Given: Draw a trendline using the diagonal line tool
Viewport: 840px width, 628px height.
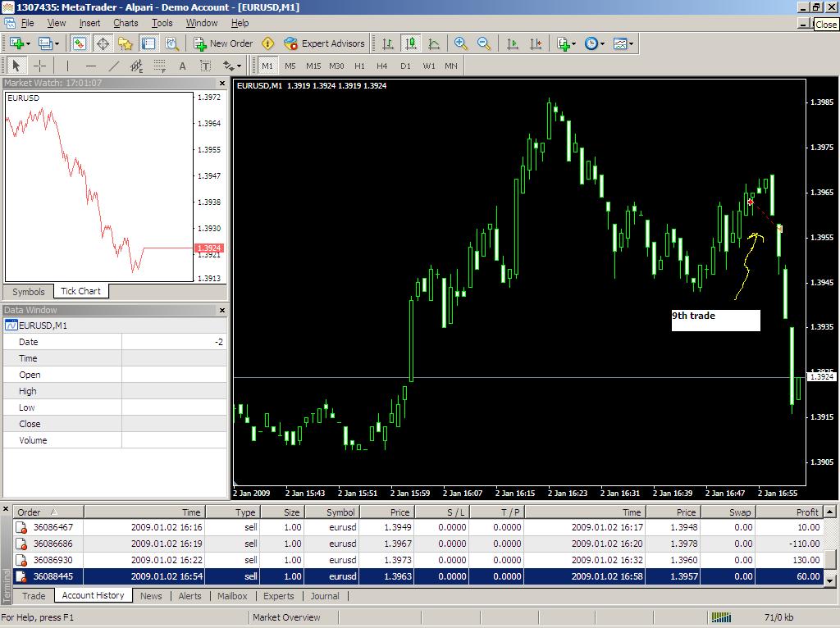Looking at the screenshot, I should (114, 66).
